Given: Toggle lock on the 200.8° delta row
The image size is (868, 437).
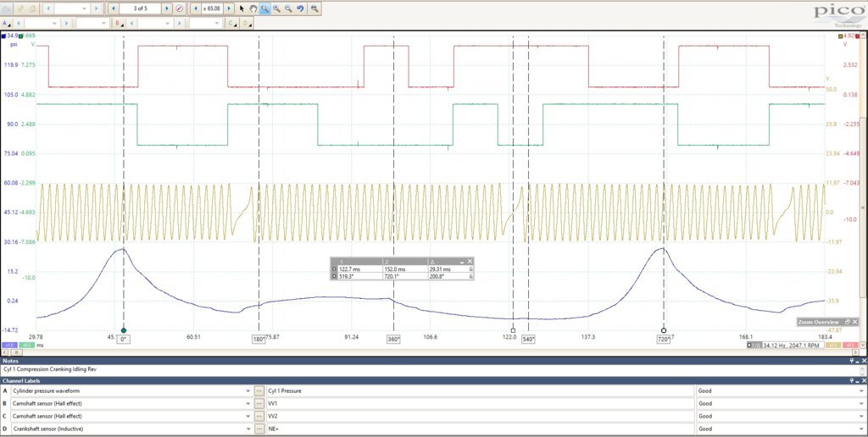Looking at the screenshot, I should pos(470,276).
